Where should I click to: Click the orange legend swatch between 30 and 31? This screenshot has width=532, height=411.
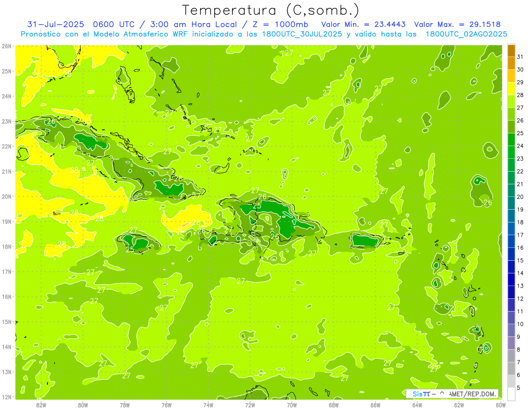point(511,63)
